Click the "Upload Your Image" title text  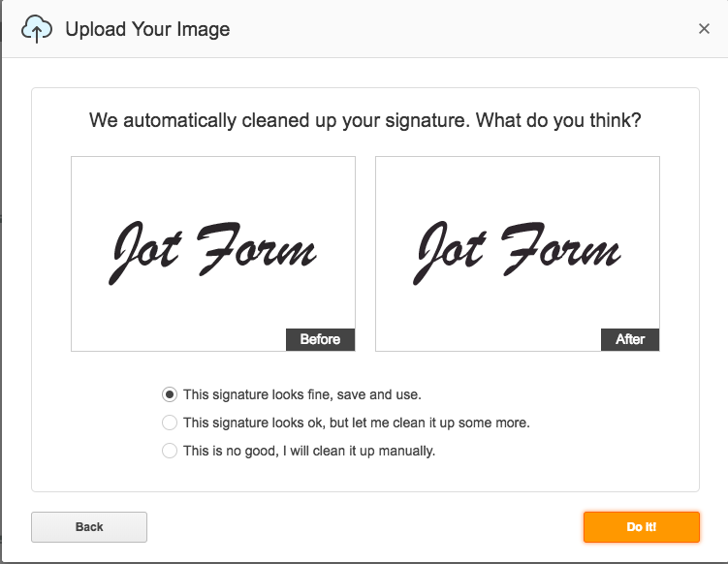(147, 29)
